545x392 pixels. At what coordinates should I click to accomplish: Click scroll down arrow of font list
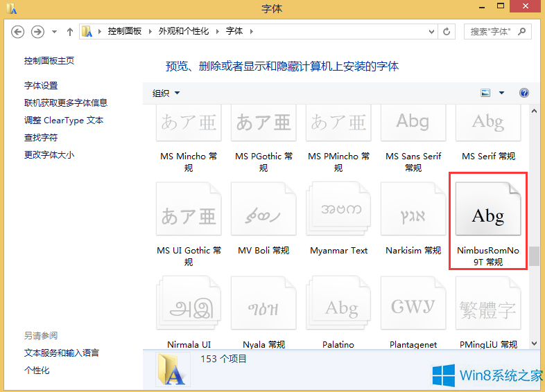(534, 344)
